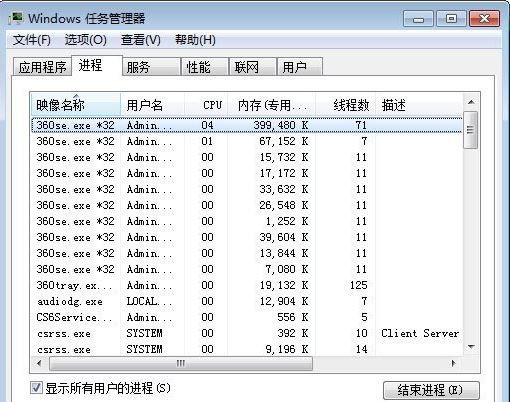The height and width of the screenshot is (402, 510).
Task: Select 360se.exe row using 399,480 K
Action: [x=247, y=125]
